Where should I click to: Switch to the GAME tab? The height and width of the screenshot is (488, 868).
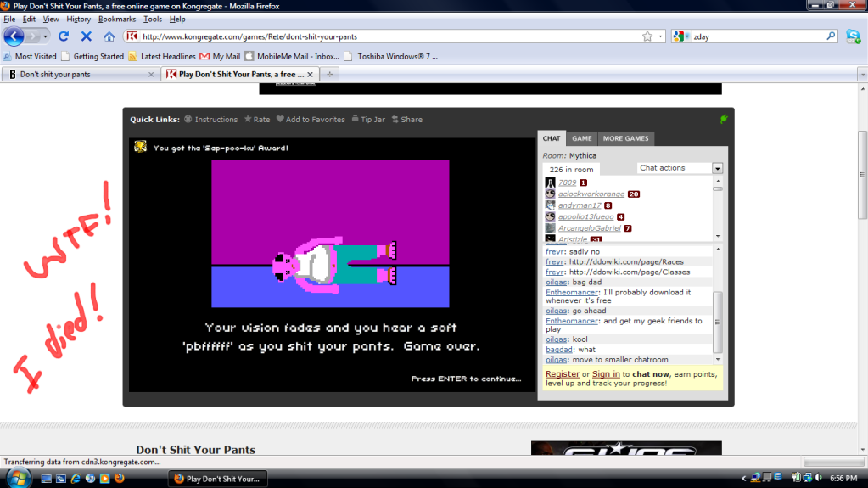click(x=582, y=138)
